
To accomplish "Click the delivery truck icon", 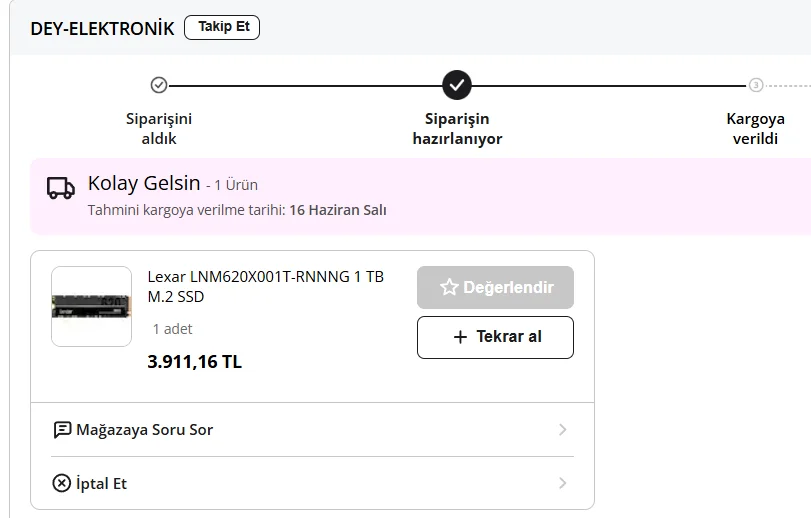I will (x=61, y=188).
